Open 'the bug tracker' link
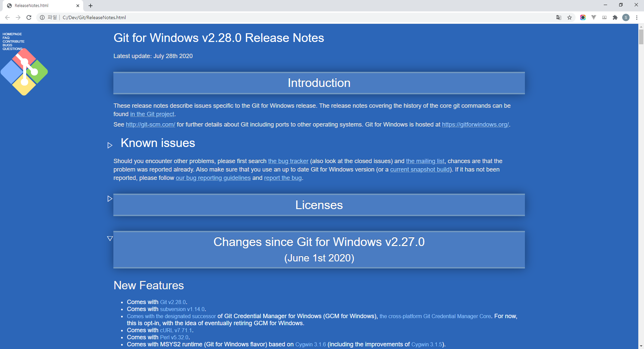Image resolution: width=644 pixels, height=349 pixels. pos(288,161)
